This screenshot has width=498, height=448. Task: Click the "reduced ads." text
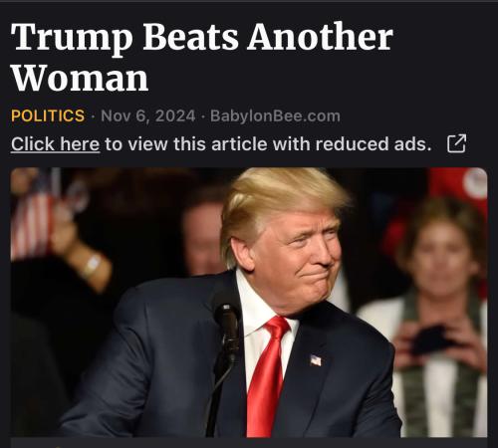tap(373, 144)
